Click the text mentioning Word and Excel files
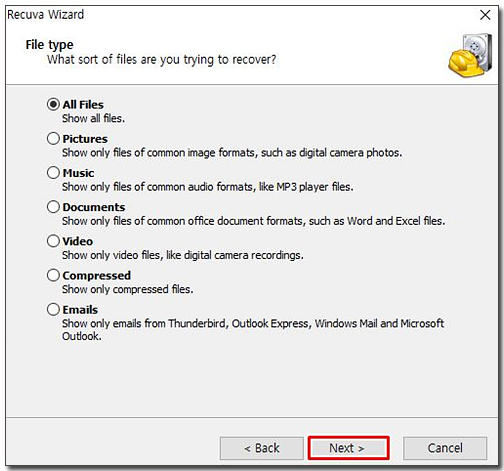Image resolution: width=504 pixels, height=471 pixels. point(254,221)
